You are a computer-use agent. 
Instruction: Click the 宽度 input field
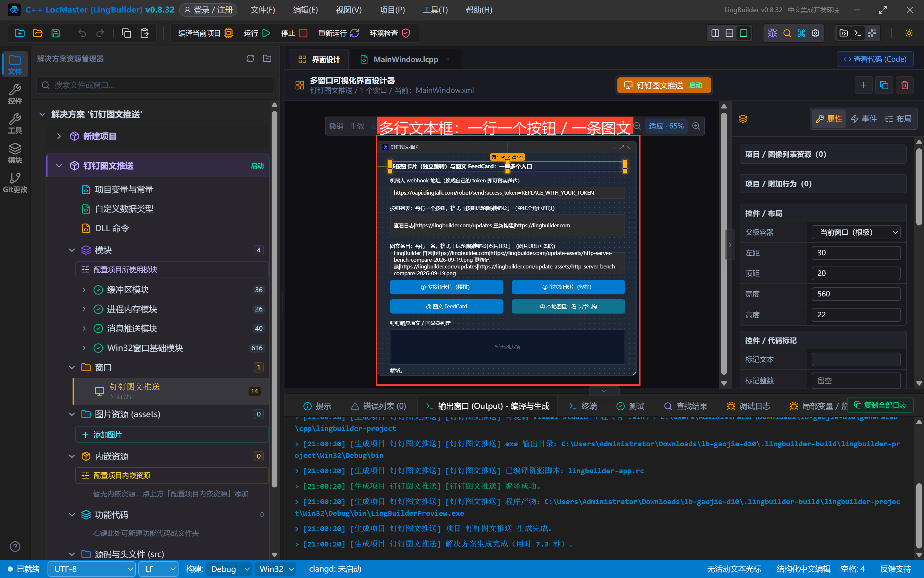pyautogui.click(x=856, y=294)
